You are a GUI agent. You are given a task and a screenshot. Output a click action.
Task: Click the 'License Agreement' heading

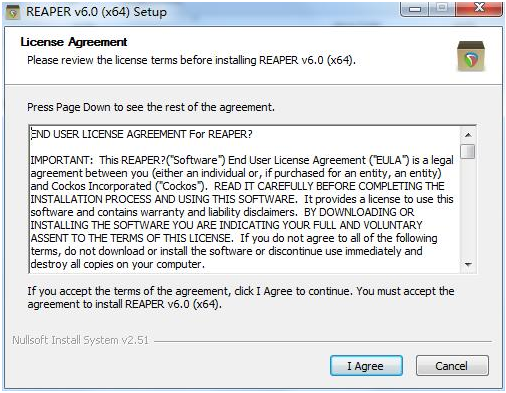click(74, 42)
